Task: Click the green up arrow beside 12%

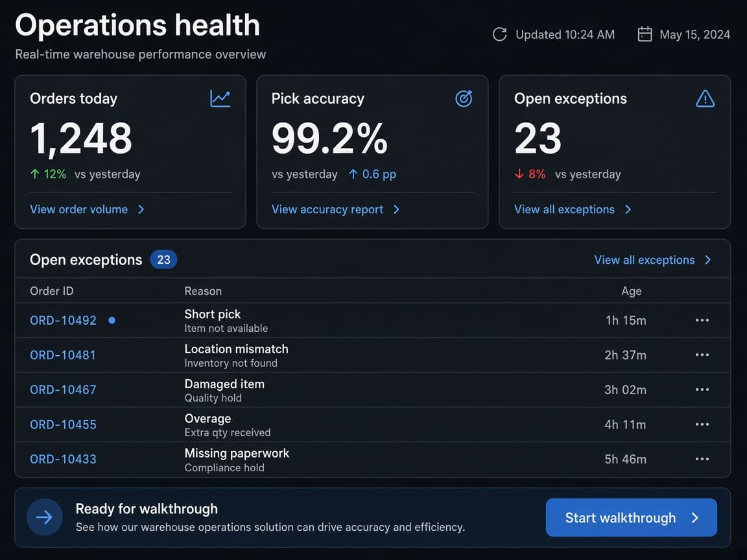Action: pyautogui.click(x=35, y=174)
